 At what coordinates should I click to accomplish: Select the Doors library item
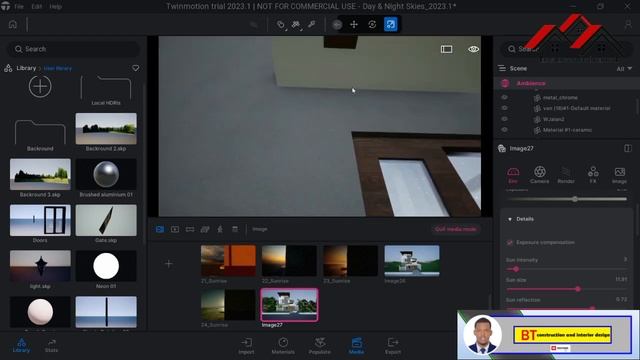click(x=40, y=220)
